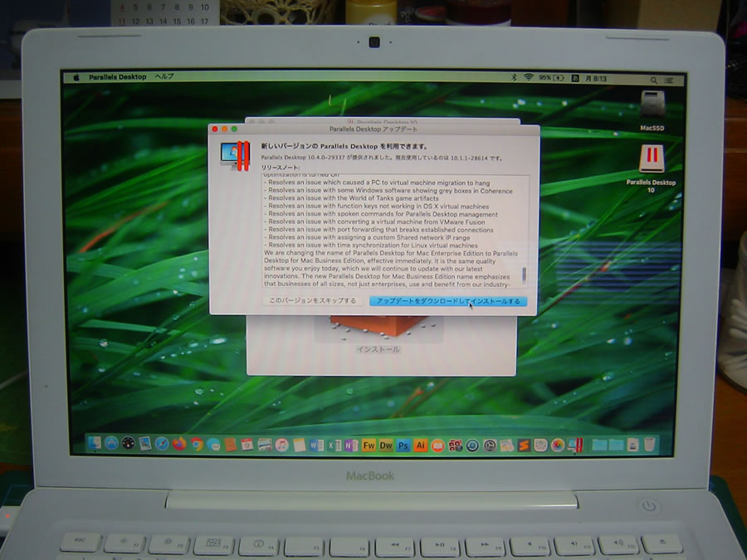This screenshot has width=747, height=560.
Task: Launch Adobe Dreamweaver (Dw) from Dock
Action: [x=386, y=446]
